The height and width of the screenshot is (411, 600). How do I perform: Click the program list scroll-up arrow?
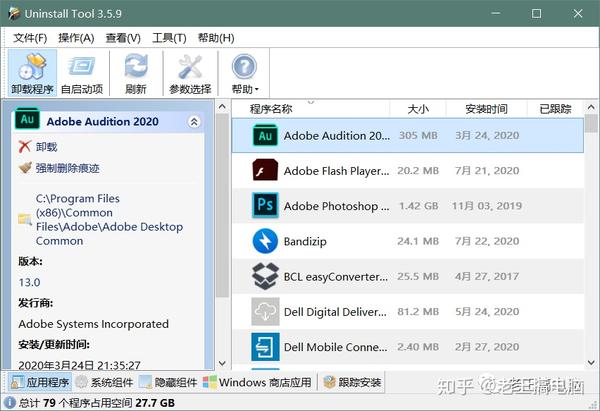(x=591, y=107)
